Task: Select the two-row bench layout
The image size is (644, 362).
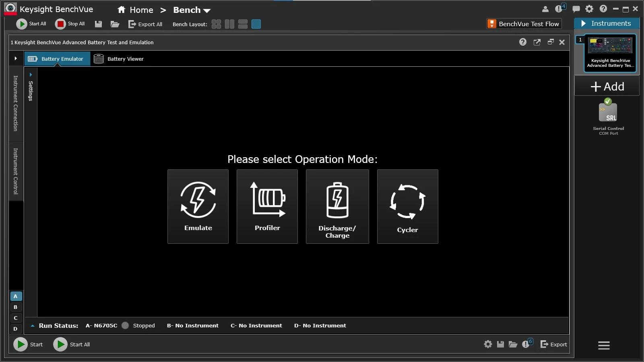Action: pos(243,24)
